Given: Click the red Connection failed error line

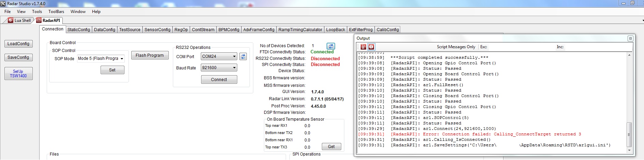Looking at the screenshot, I should pos(469,134).
